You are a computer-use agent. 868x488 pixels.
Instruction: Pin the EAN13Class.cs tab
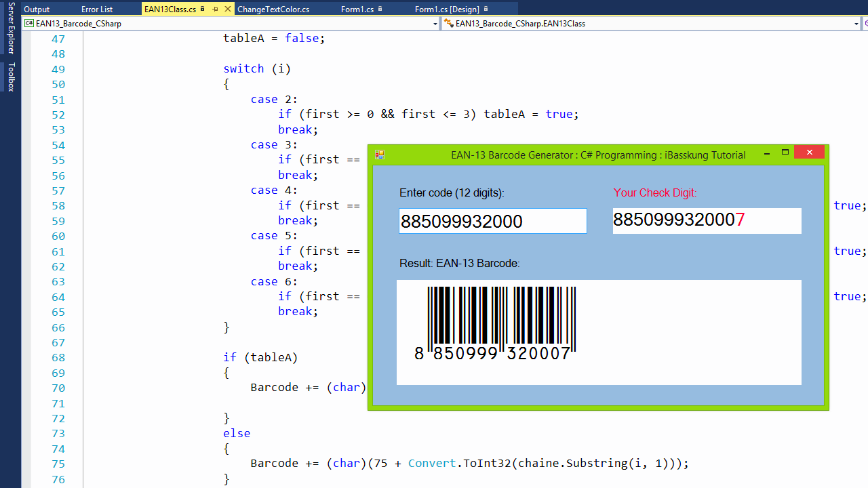click(x=215, y=9)
